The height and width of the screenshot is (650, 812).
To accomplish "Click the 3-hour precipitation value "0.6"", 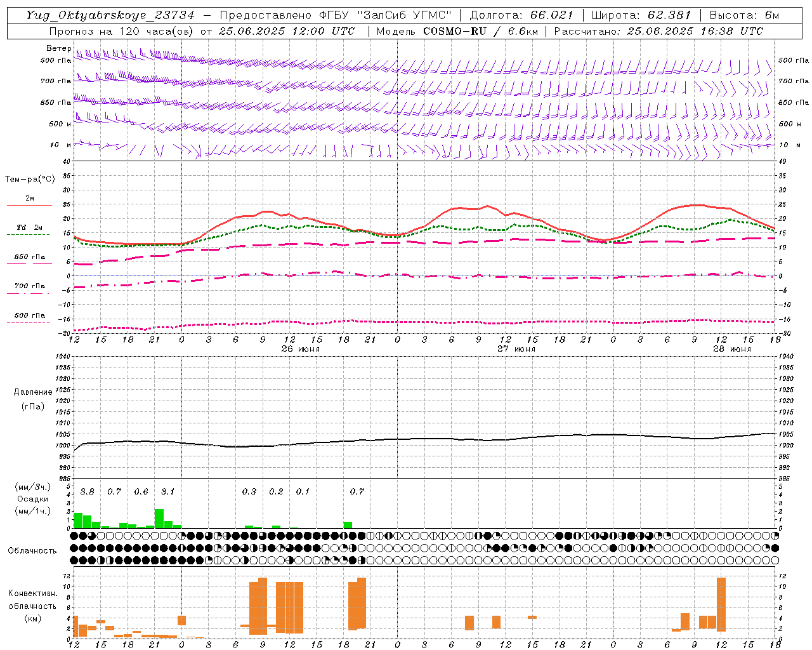I will pyautogui.click(x=141, y=491).
